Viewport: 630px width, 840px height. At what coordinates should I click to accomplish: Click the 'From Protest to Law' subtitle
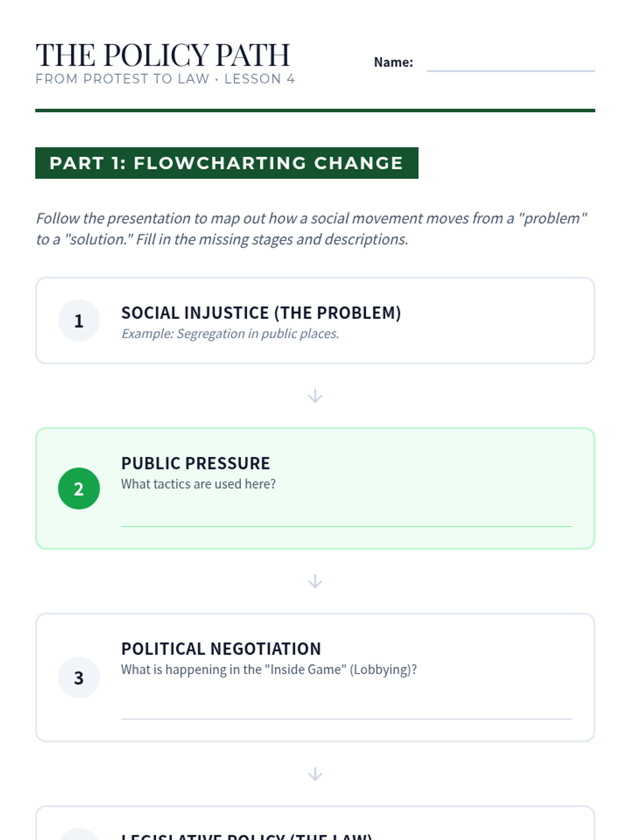tap(165, 79)
